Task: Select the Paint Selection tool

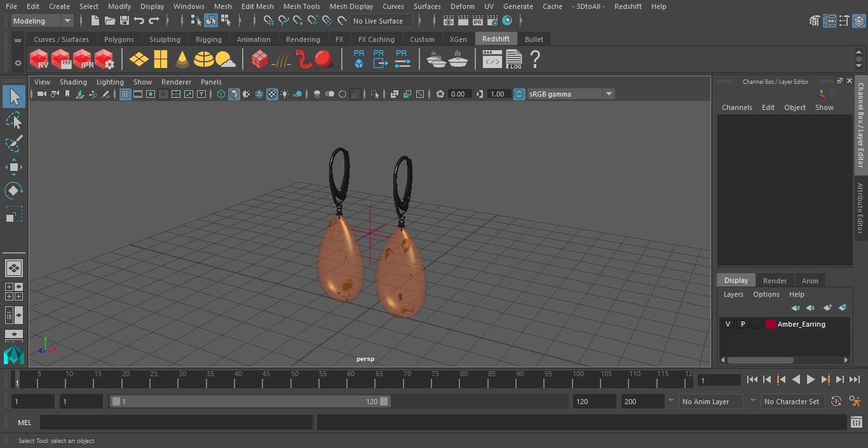Action: [x=13, y=144]
